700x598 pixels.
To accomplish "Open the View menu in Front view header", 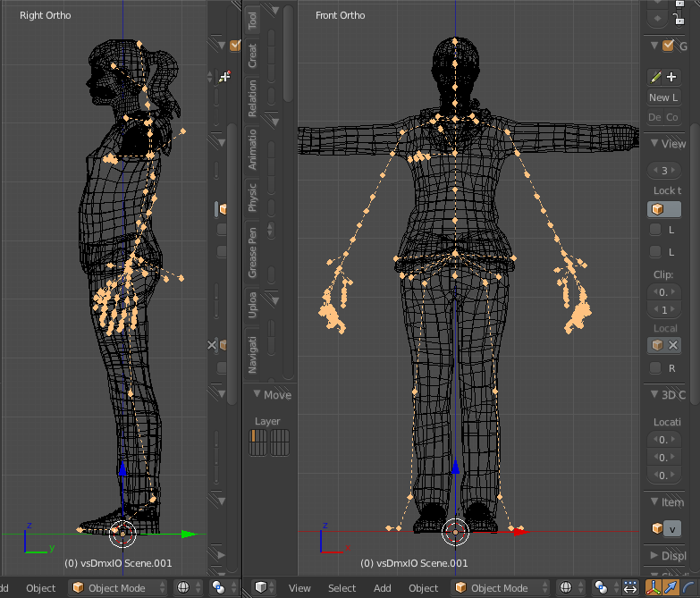I will (299, 587).
